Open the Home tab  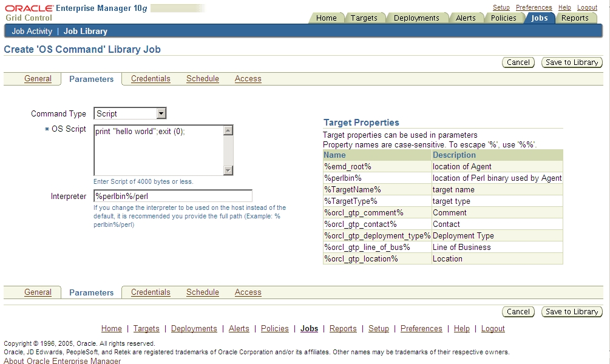(326, 18)
